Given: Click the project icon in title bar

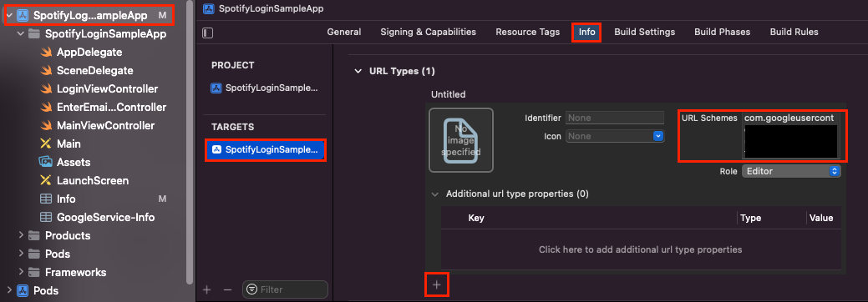Looking at the screenshot, I should pyautogui.click(x=208, y=8).
